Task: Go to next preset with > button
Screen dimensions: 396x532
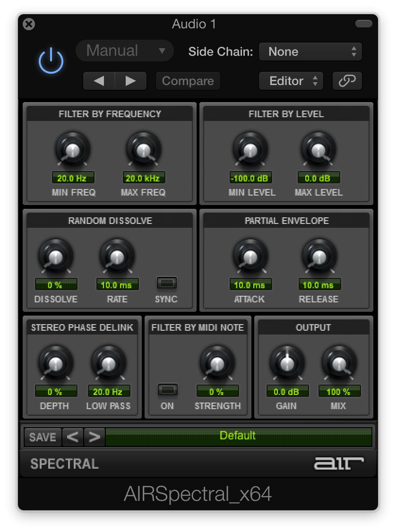Action: click(x=95, y=437)
